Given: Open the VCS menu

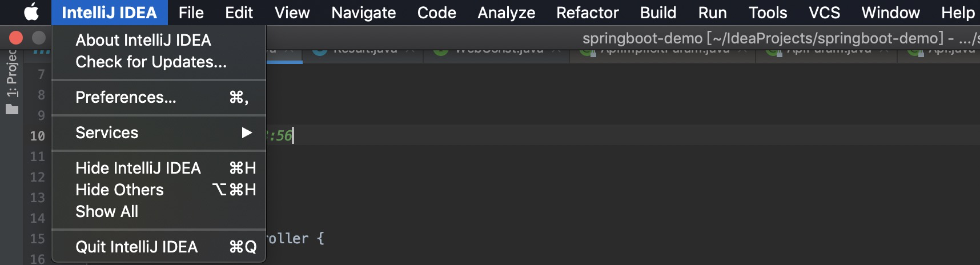Looking at the screenshot, I should (824, 13).
